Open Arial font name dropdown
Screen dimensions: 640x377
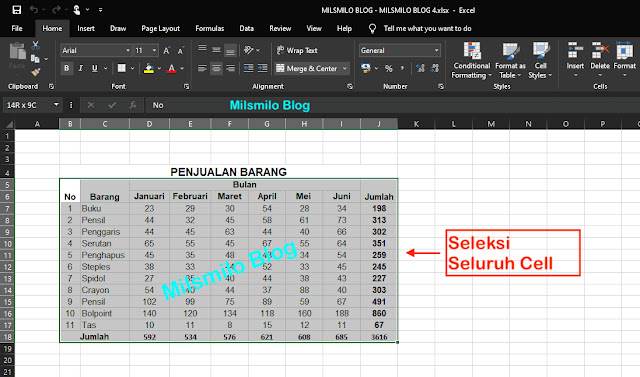128,50
